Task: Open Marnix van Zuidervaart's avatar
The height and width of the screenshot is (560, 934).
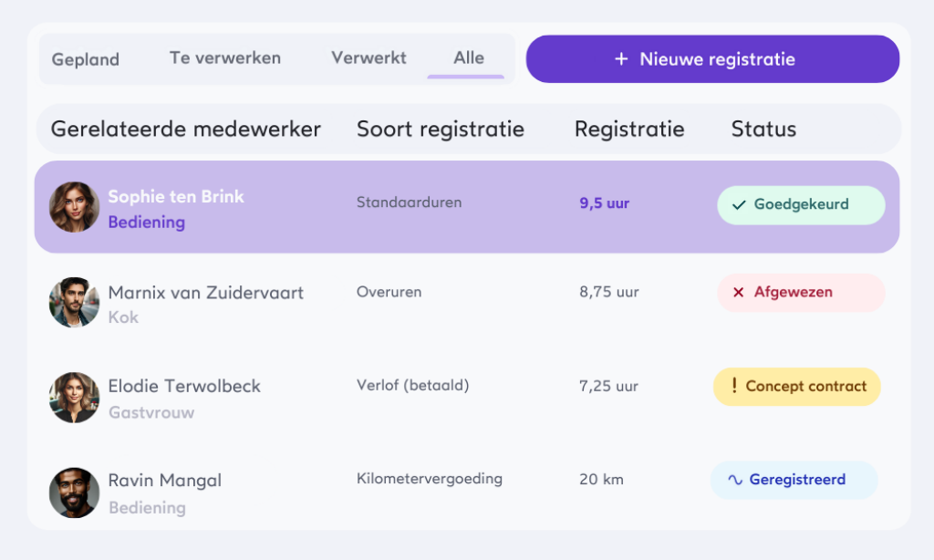Action: point(74,303)
